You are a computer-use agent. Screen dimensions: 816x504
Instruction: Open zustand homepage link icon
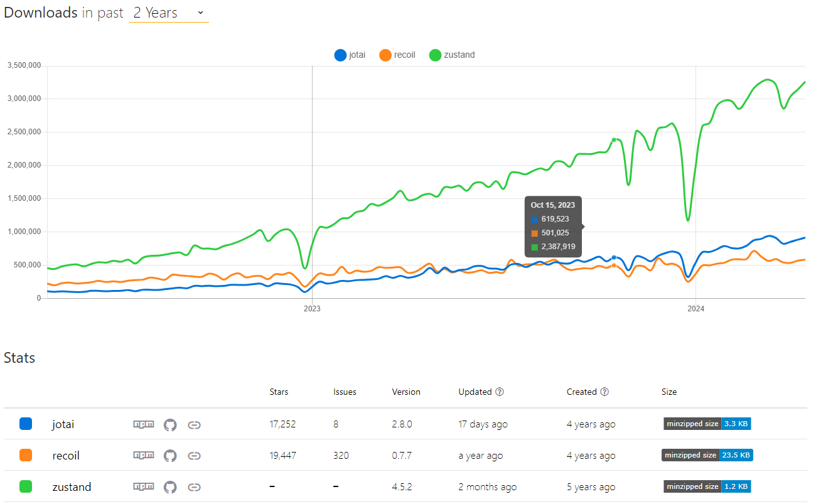[x=195, y=486]
